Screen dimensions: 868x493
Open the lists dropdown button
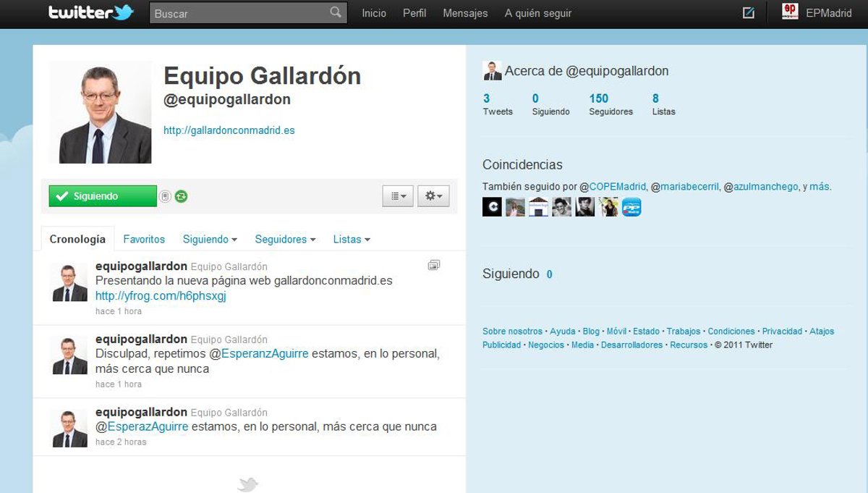coord(398,196)
